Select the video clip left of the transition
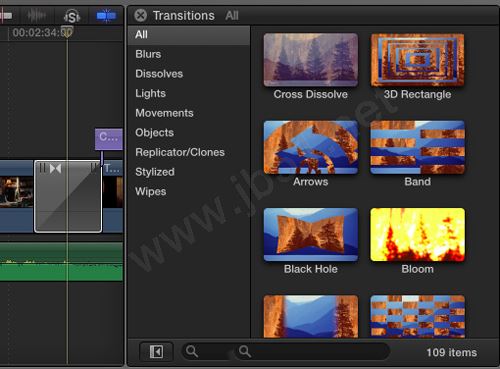The height and width of the screenshot is (369, 500). pyautogui.click(x=17, y=196)
